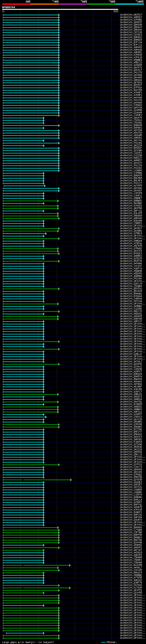146x644 pixels.
Task: Select hit label UniRef100_A2YGP5
Action: click(x=131, y=186)
